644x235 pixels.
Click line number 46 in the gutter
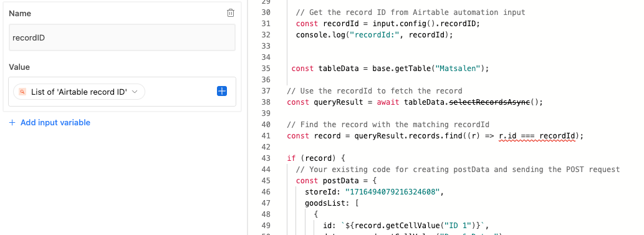click(x=266, y=192)
